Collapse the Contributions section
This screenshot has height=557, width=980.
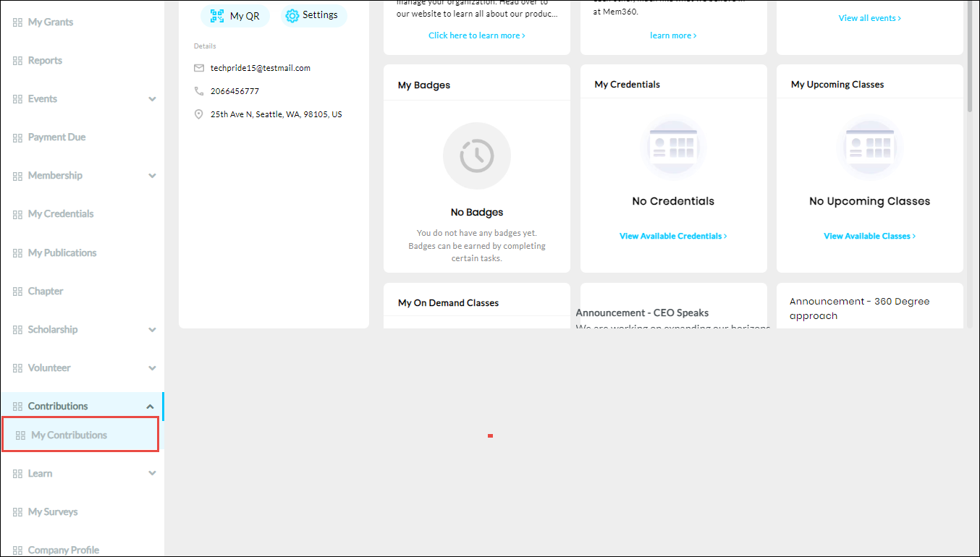click(x=151, y=407)
